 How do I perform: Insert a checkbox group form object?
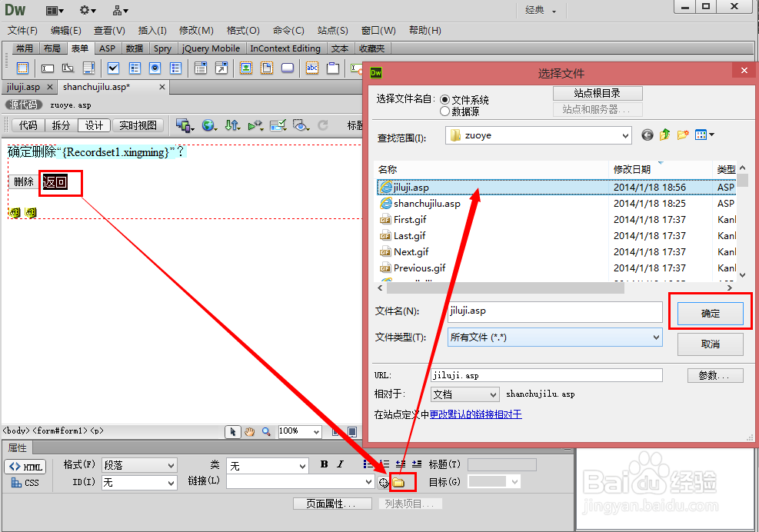tap(135, 68)
